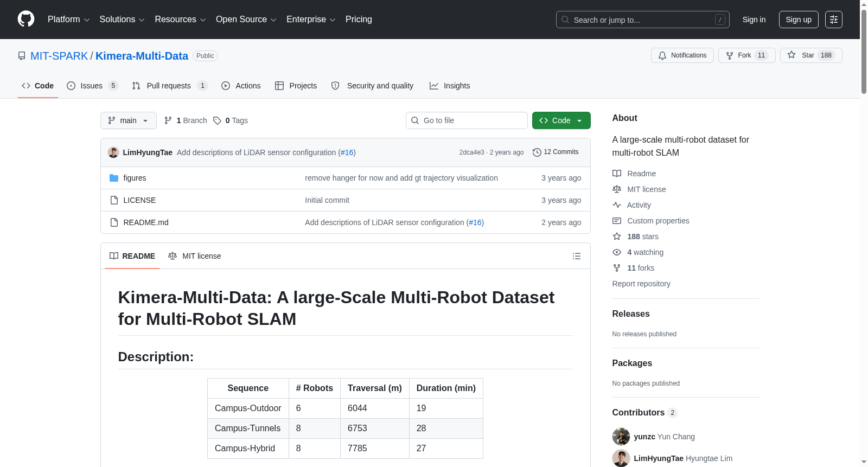The width and height of the screenshot is (868, 467).
Task: Open the Releases section heading
Action: (631, 314)
